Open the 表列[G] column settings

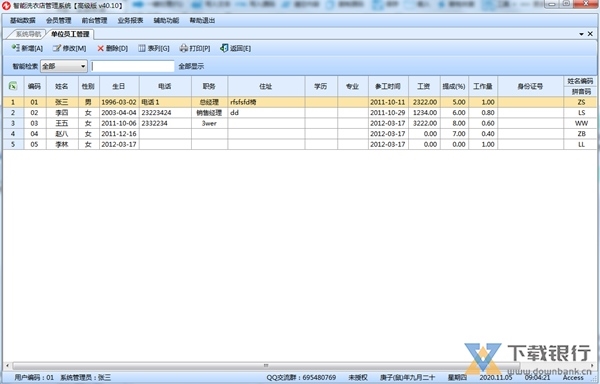[154, 48]
